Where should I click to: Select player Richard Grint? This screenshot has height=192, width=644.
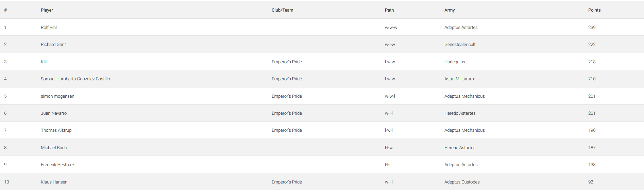point(53,45)
